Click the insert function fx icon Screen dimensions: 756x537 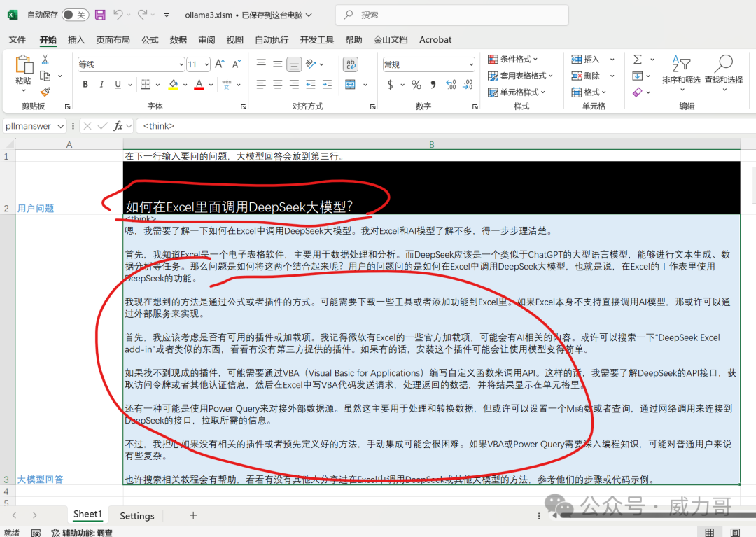click(119, 126)
